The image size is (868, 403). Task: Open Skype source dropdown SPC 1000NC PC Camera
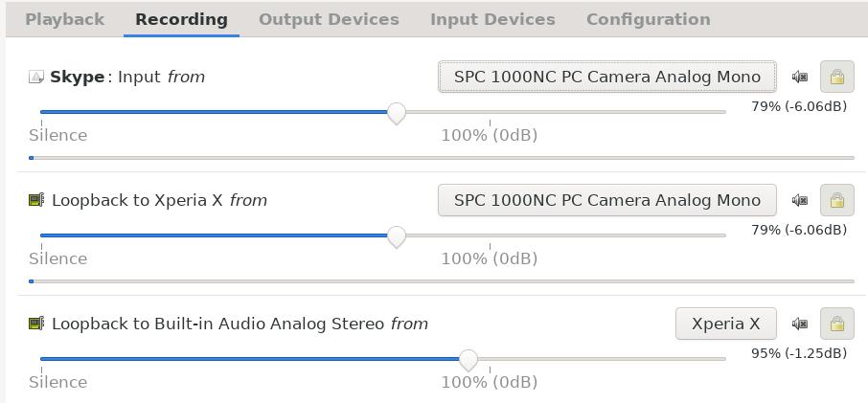tap(607, 77)
